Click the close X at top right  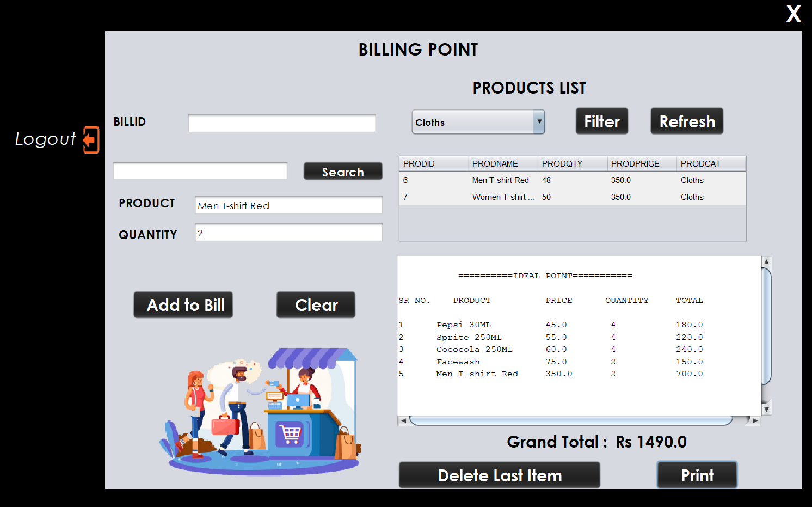click(x=793, y=14)
